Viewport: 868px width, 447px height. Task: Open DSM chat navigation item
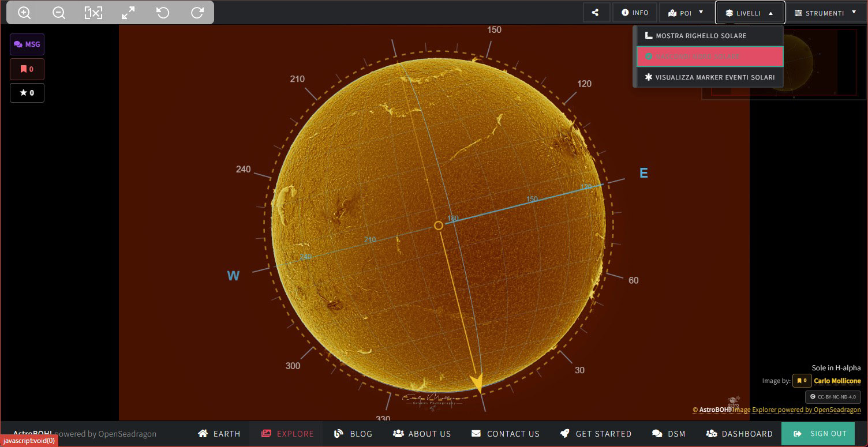pyautogui.click(x=668, y=434)
